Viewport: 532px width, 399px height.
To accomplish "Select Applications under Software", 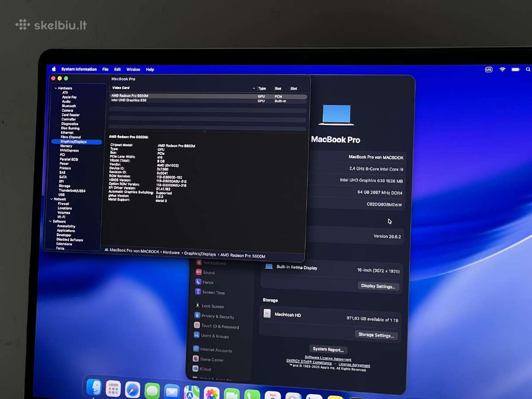I will pos(66,231).
